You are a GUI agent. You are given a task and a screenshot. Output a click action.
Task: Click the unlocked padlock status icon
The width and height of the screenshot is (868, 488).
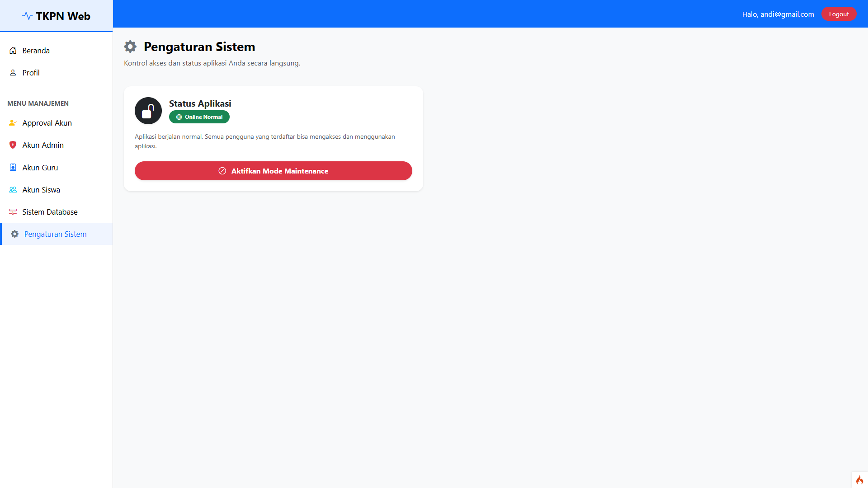[x=148, y=111]
